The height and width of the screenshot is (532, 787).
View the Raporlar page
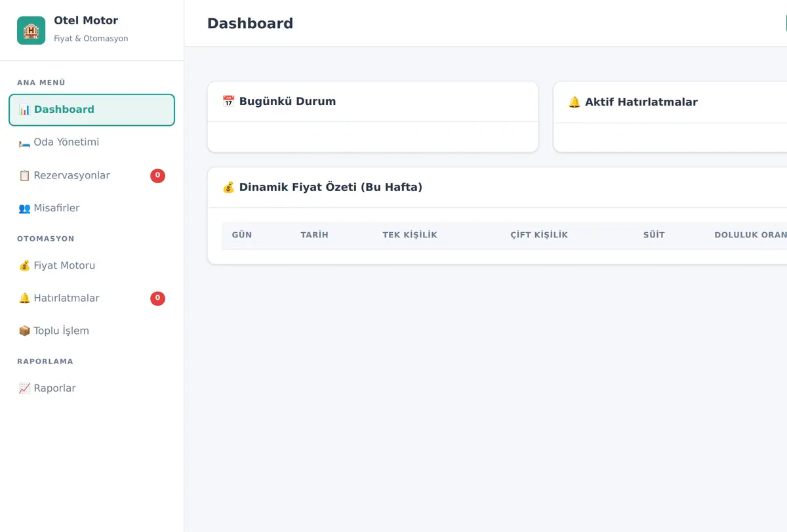coord(92,388)
